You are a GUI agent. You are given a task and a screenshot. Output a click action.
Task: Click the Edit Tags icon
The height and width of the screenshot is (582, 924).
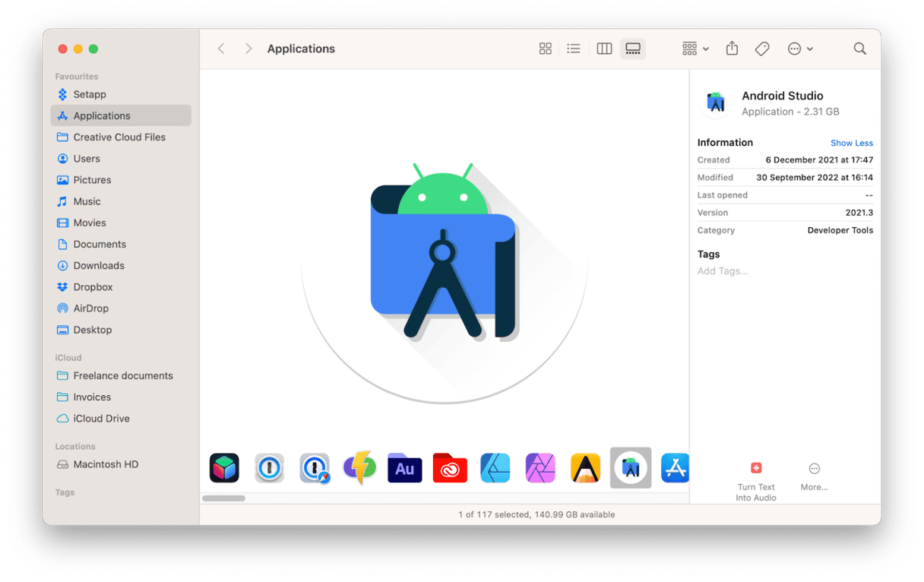(x=762, y=49)
